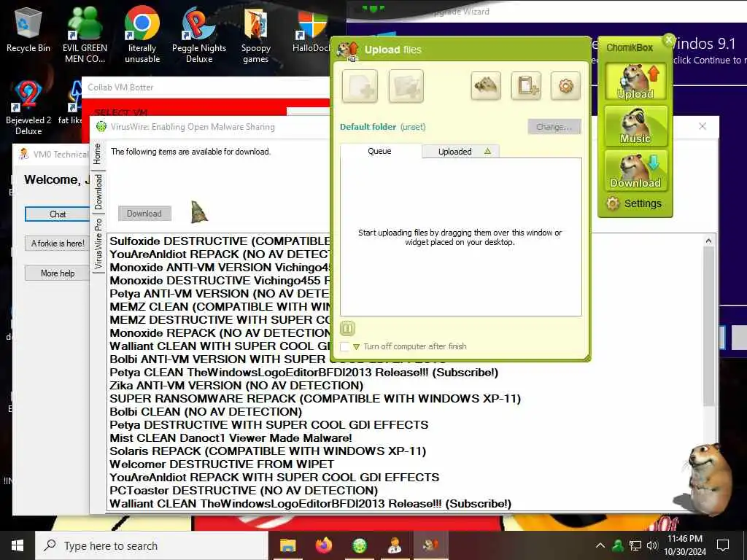Open the notification center icon
This screenshot has height=560, width=747.
(723, 545)
